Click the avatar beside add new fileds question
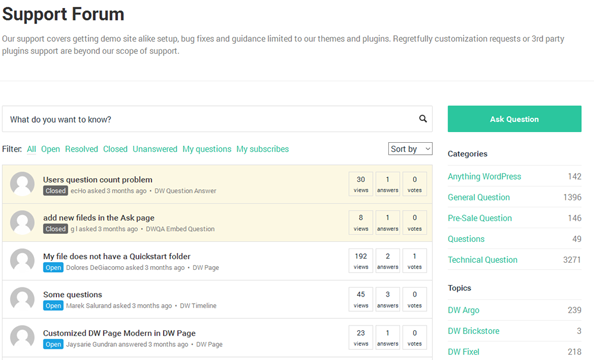Viewport: 594px width, 360px height. (x=22, y=222)
